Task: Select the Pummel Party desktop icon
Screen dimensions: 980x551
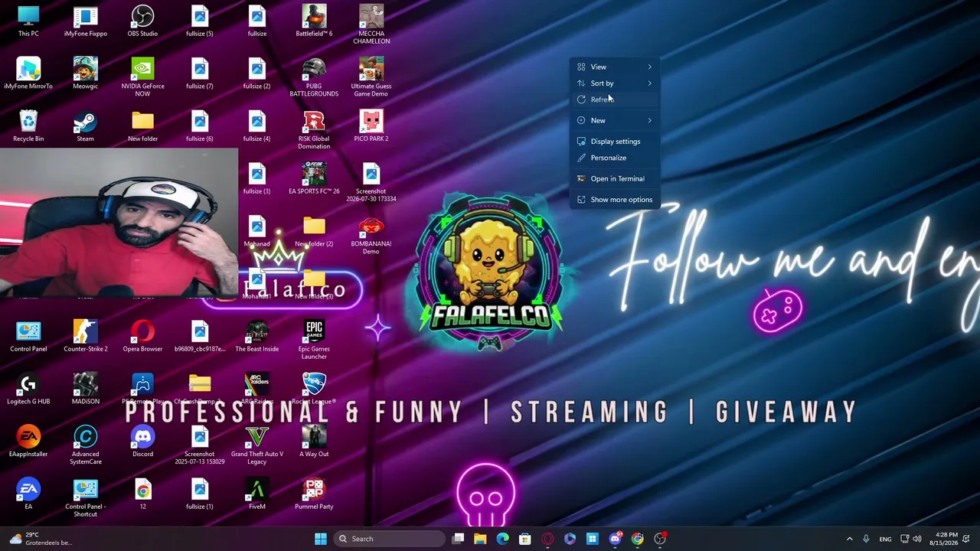Action: 314,494
